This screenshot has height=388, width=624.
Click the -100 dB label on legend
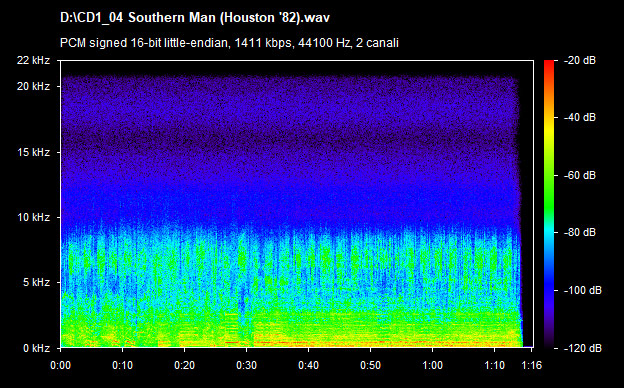point(583,291)
